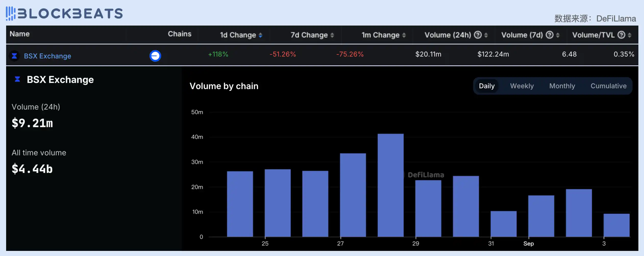Click help icon next to Volume/TVL header
This screenshot has height=256, width=644.
621,35
